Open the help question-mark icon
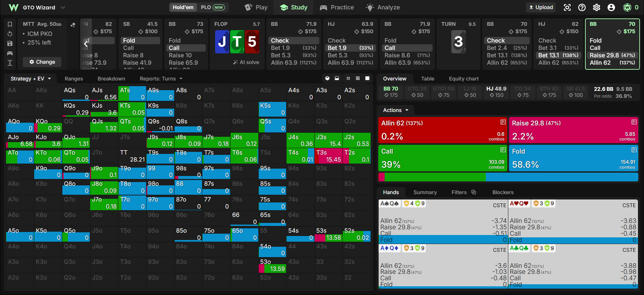Image resolution: width=644 pixels, height=295 pixels. tap(582, 7)
